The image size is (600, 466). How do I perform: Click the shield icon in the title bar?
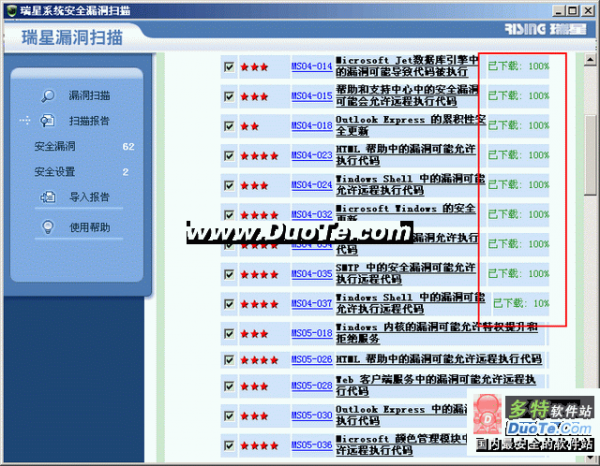[11, 10]
